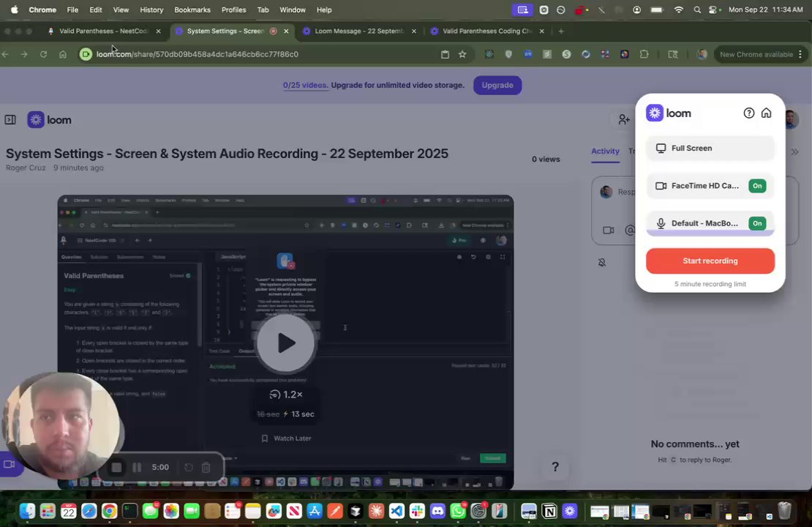Stop the recording with the square button
The height and width of the screenshot is (527, 812).
(116, 468)
